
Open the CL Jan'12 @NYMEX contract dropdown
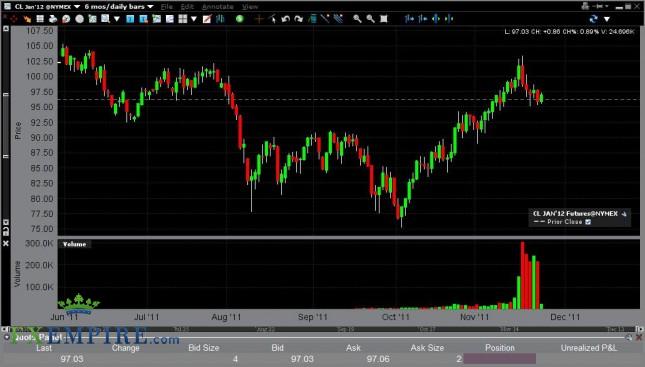pos(77,7)
